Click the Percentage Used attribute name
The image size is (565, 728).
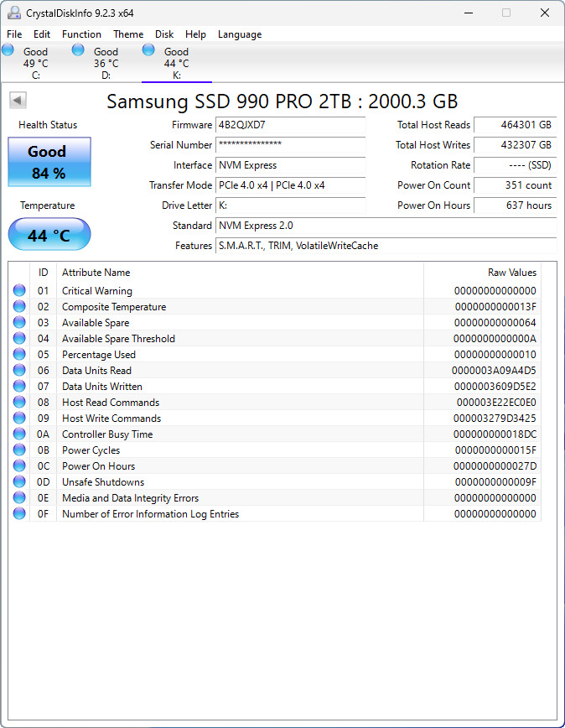[99, 355]
